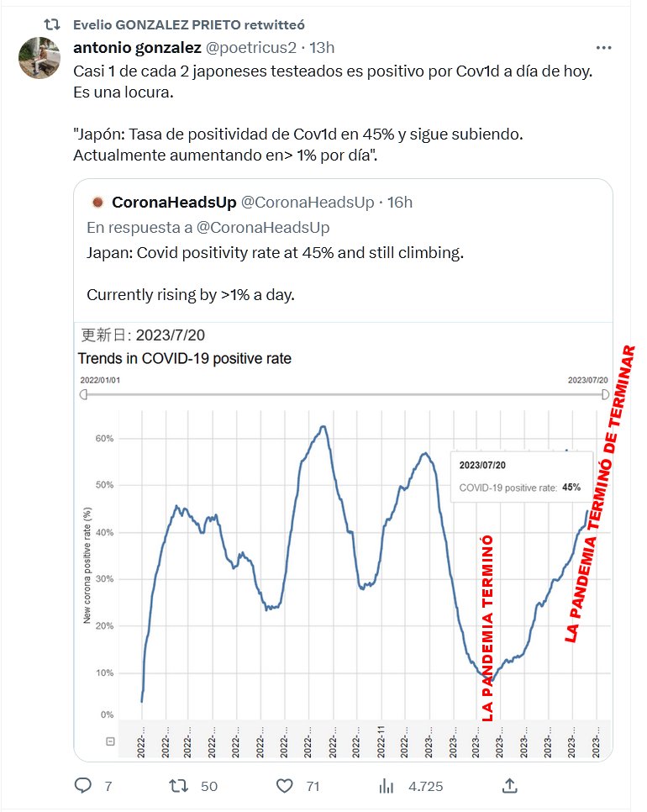Open the three-dot more options menu
The height and width of the screenshot is (812, 647).
(x=603, y=48)
